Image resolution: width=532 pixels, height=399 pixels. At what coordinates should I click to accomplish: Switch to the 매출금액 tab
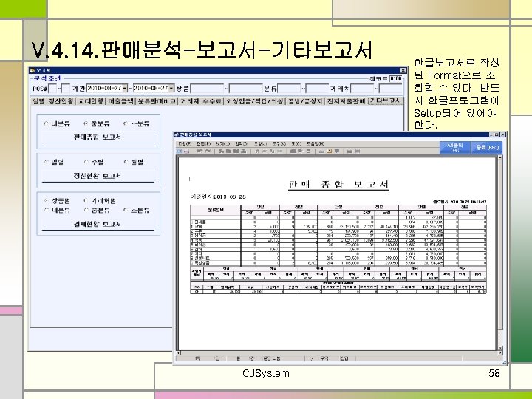[x=120, y=101]
